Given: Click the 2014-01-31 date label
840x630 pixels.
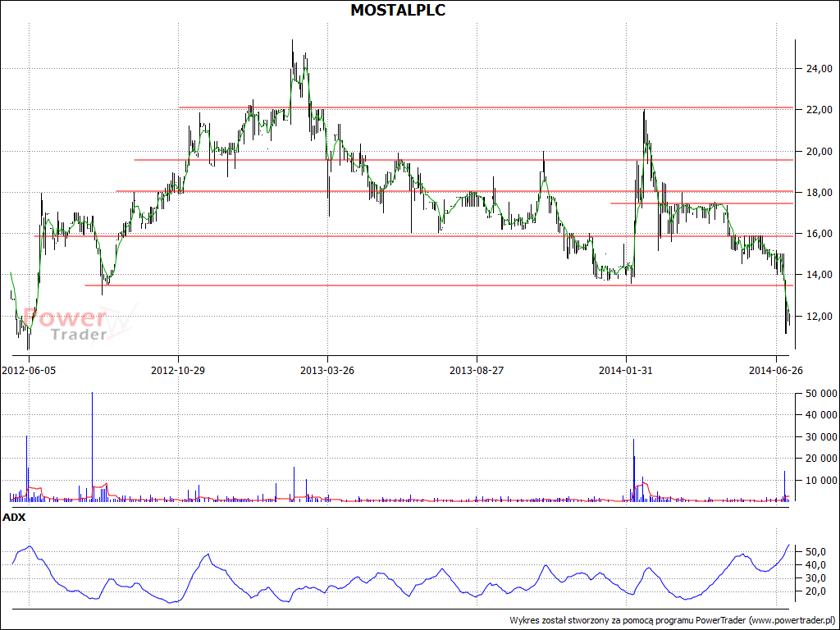Looking at the screenshot, I should [626, 370].
